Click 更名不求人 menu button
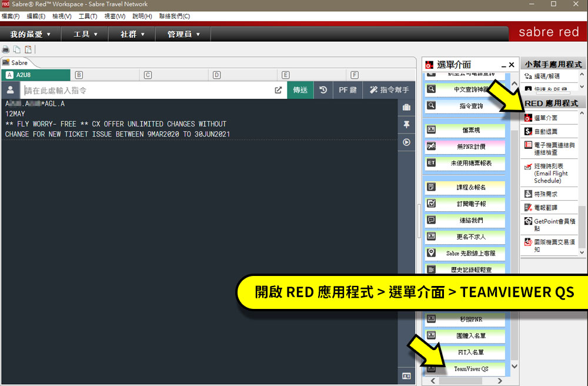The height and width of the screenshot is (386, 588). click(x=465, y=237)
